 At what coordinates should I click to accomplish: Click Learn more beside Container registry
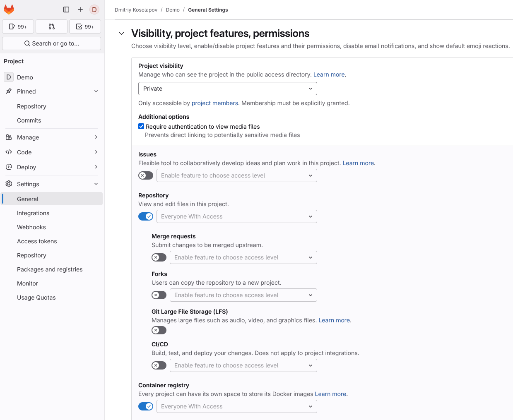click(330, 394)
